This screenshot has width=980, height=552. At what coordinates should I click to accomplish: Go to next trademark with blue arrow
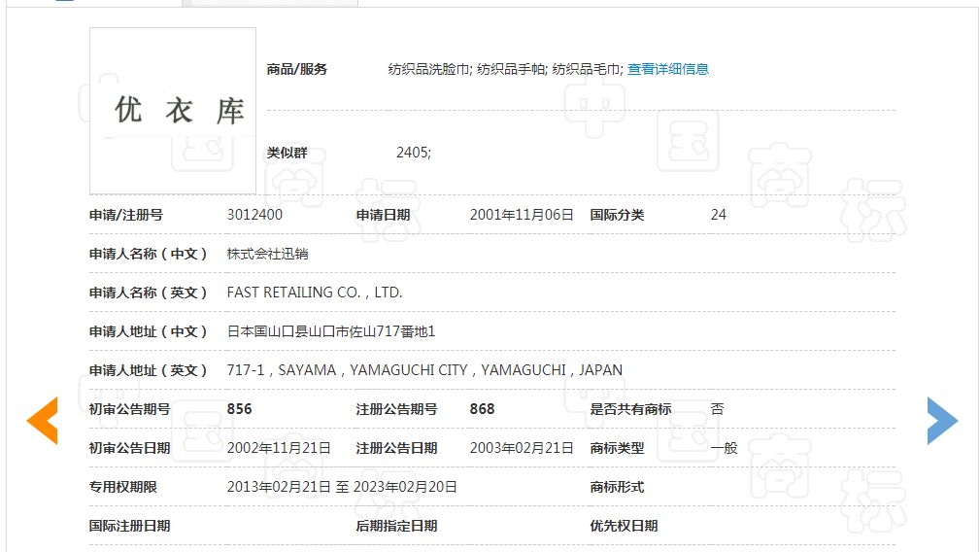pos(942,421)
